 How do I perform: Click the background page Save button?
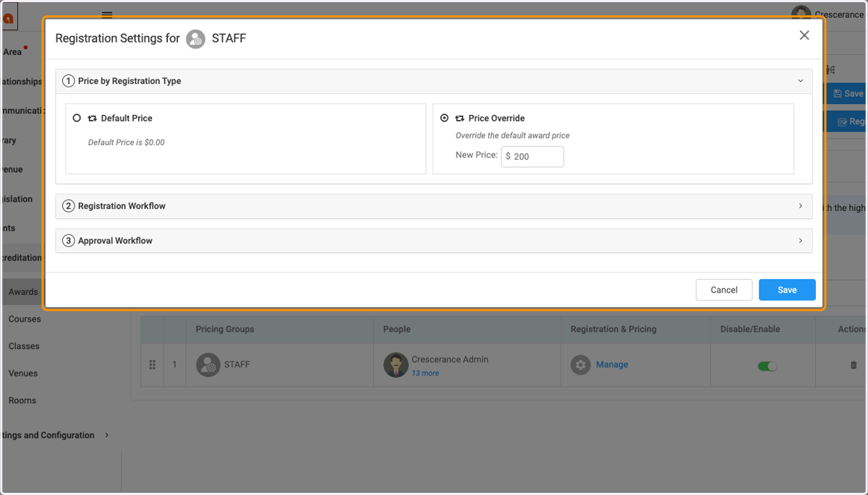coord(846,93)
